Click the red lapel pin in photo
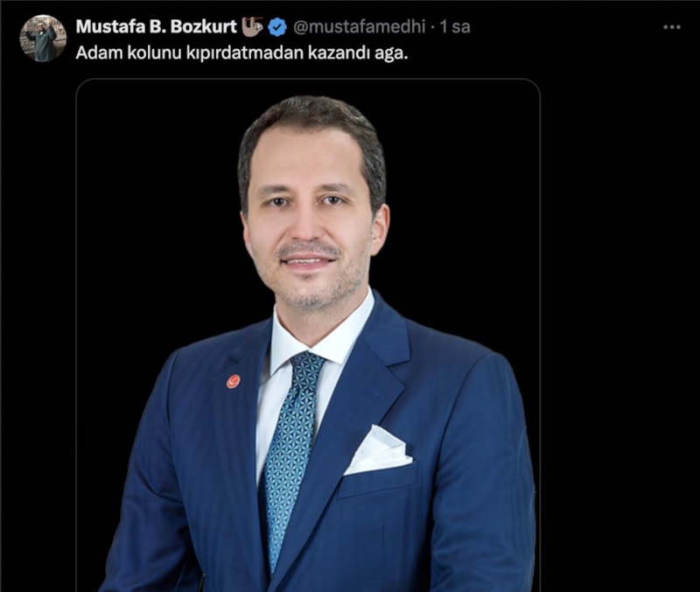Screen dimensions: 700x592 tap(233, 381)
